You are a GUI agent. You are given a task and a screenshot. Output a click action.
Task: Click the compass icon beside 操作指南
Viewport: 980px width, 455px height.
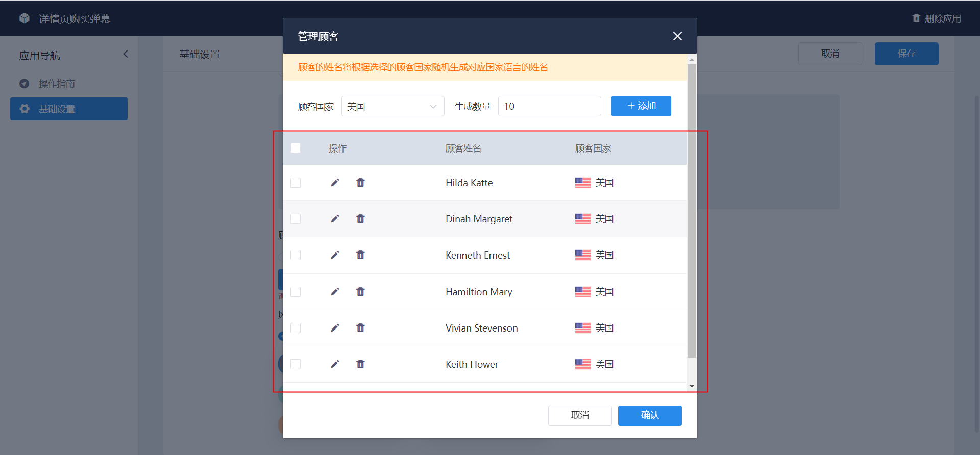click(24, 83)
